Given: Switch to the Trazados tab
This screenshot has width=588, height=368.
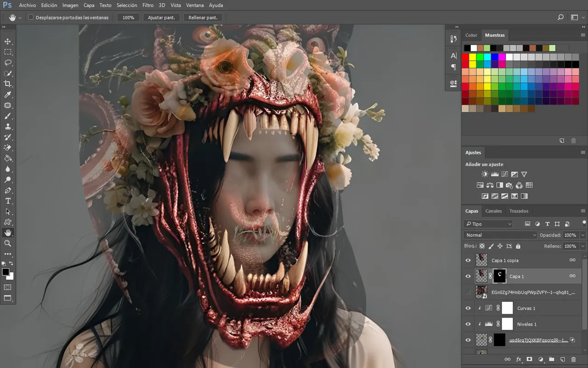Looking at the screenshot, I should coord(519,211).
